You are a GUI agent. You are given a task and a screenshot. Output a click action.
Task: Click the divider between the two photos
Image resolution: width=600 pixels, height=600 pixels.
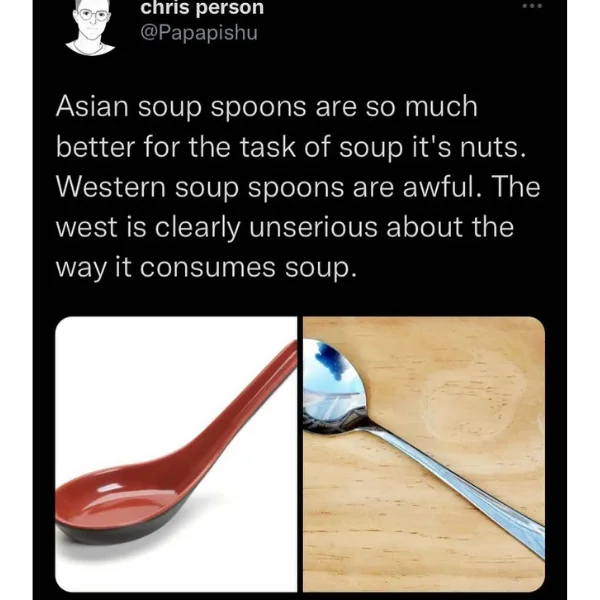(300, 454)
